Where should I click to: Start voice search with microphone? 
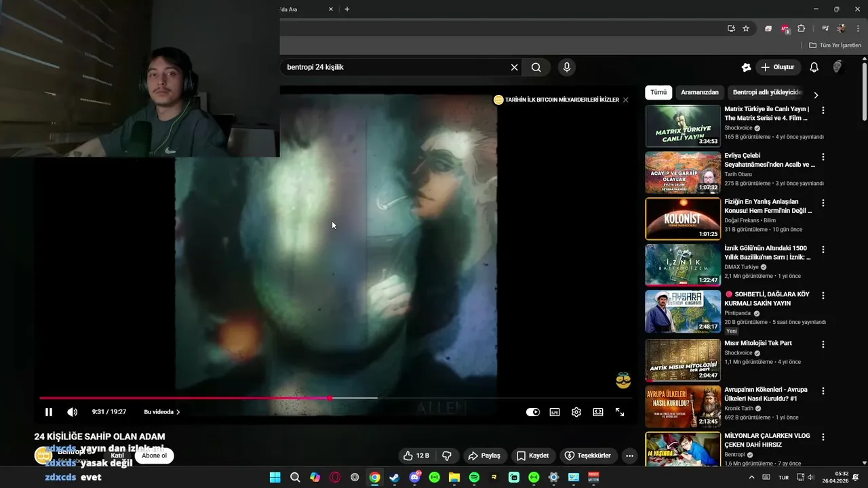[567, 67]
